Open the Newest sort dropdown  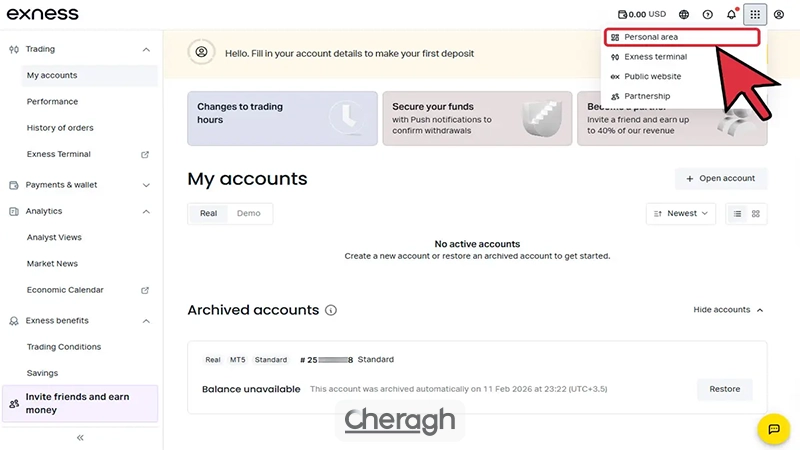click(x=681, y=213)
